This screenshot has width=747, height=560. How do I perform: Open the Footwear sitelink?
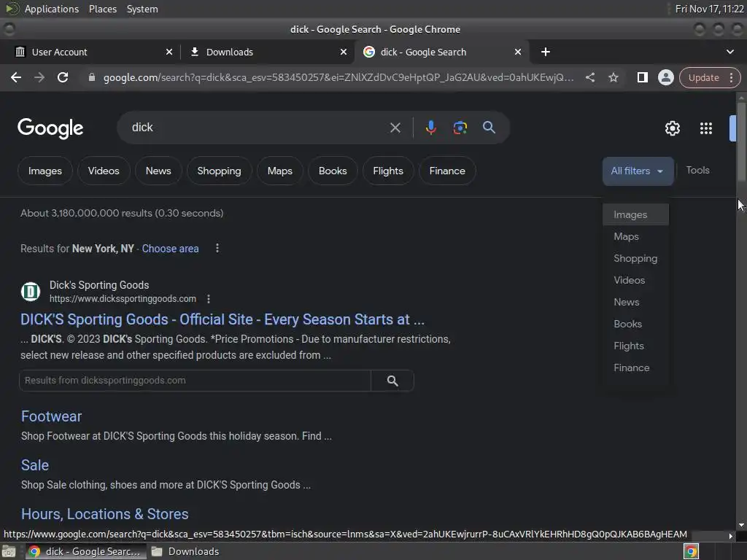52,416
